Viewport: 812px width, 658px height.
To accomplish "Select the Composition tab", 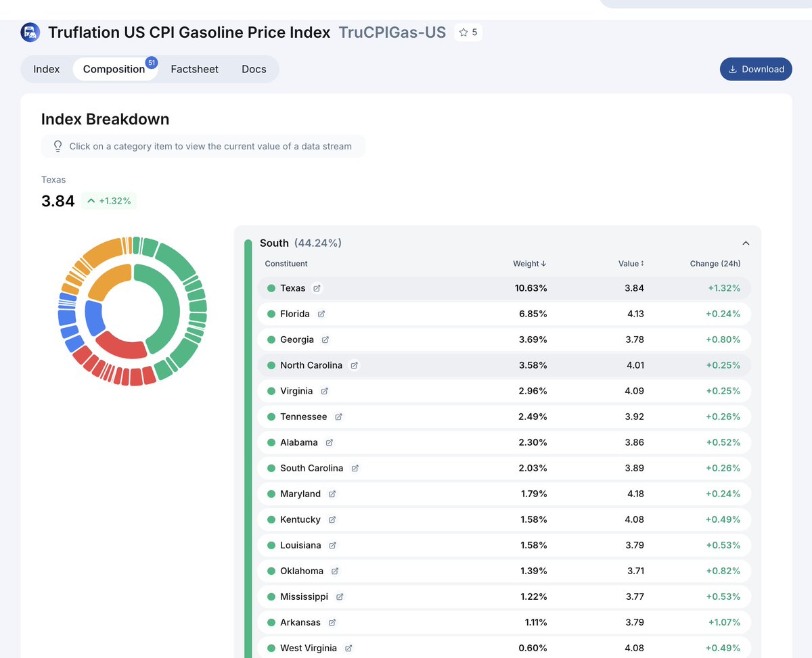I will [x=114, y=69].
